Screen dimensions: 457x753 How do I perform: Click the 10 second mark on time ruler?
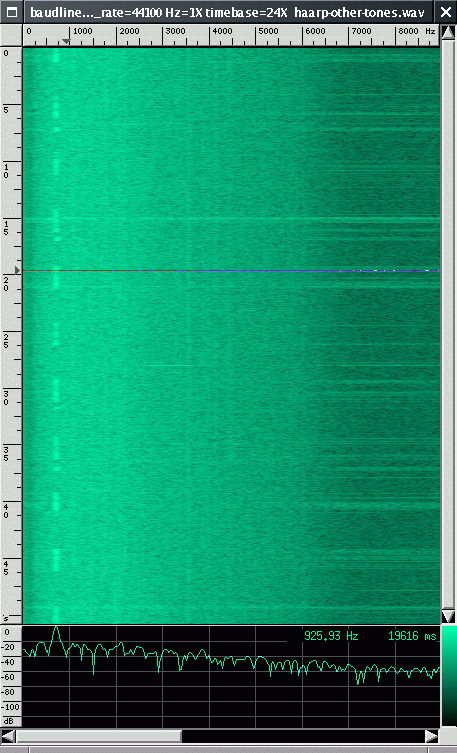6,171
